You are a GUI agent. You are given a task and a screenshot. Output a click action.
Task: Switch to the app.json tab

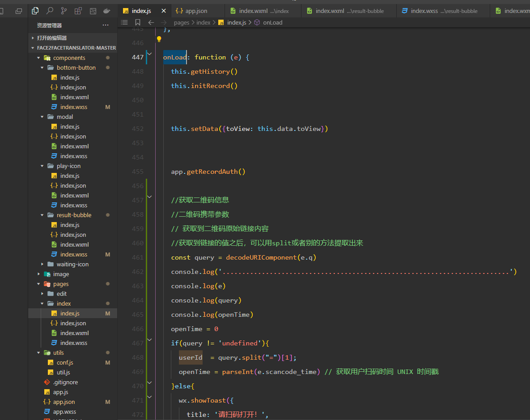196,11
